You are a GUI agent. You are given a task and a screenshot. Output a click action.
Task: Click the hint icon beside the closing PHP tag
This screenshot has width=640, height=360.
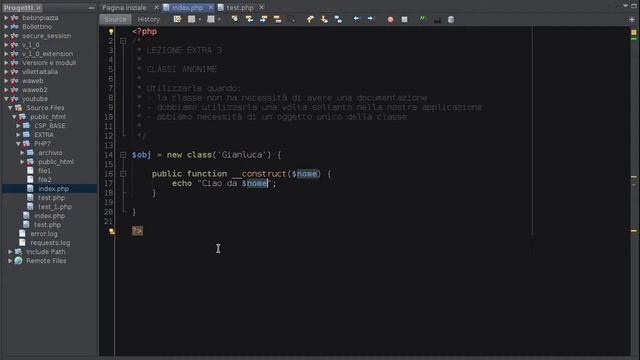(x=111, y=231)
